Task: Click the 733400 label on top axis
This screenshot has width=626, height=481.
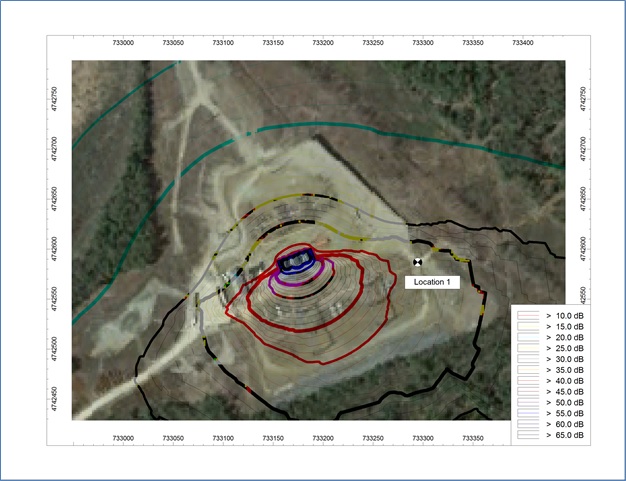Action: coord(523,43)
